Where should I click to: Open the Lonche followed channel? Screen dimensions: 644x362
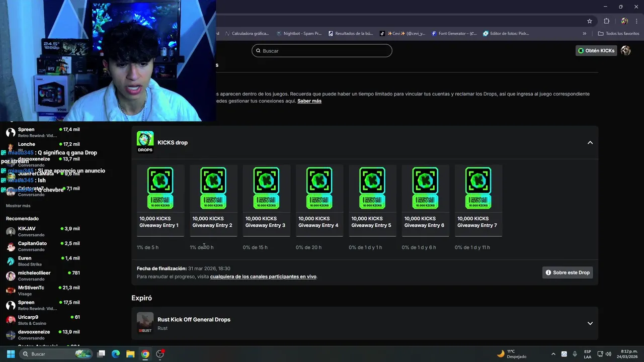tap(43, 146)
